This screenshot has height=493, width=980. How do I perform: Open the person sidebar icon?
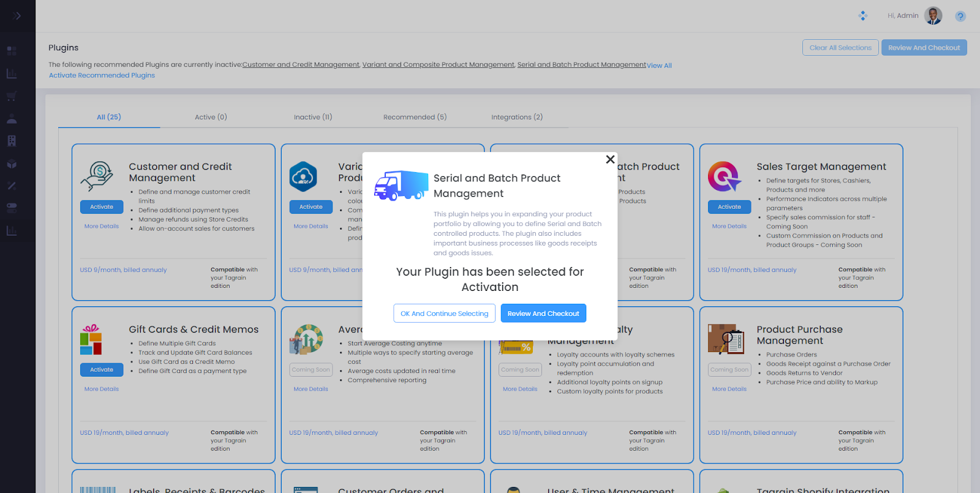click(x=12, y=118)
